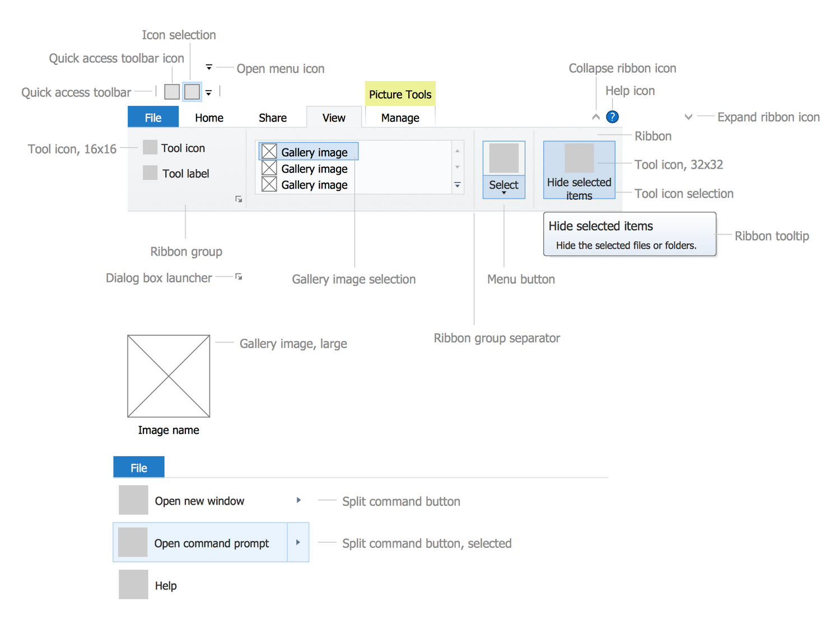
Task: Collapse the ribbon using the up chevron
Action: (x=596, y=117)
